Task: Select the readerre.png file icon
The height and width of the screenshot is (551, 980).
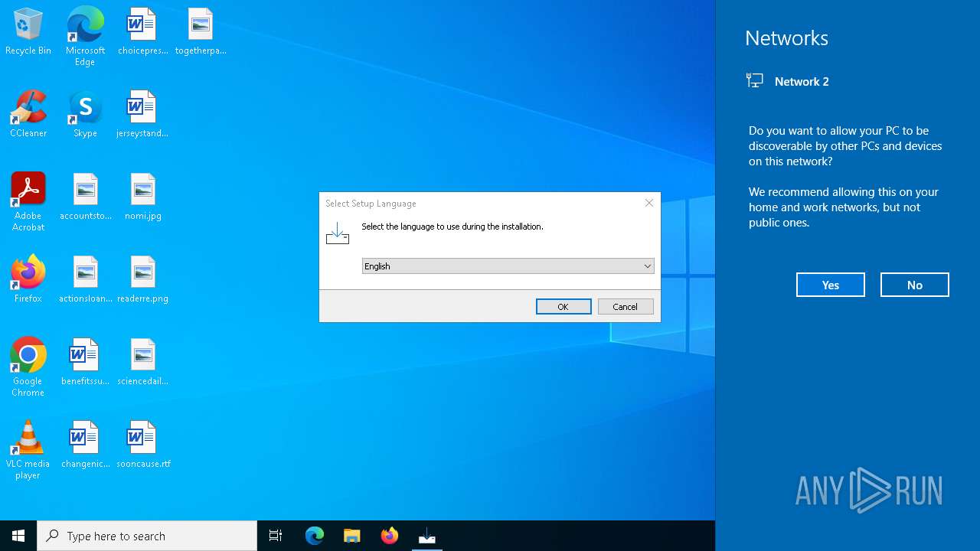Action: click(142, 279)
